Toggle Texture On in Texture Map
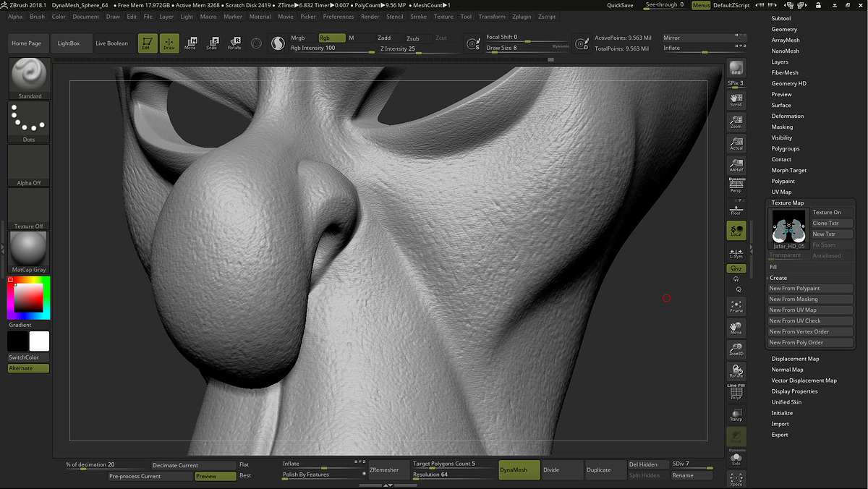This screenshot has width=868, height=489. click(832, 213)
